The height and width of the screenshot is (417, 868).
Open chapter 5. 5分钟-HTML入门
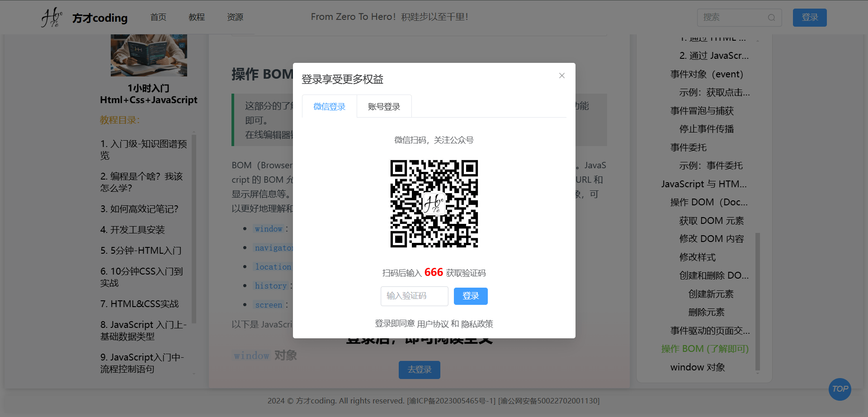pos(141,251)
